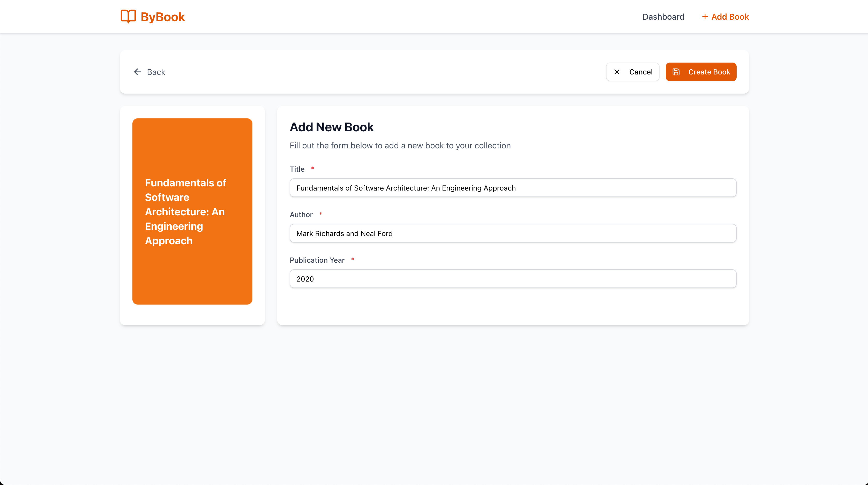Click the Add New Book heading

332,127
